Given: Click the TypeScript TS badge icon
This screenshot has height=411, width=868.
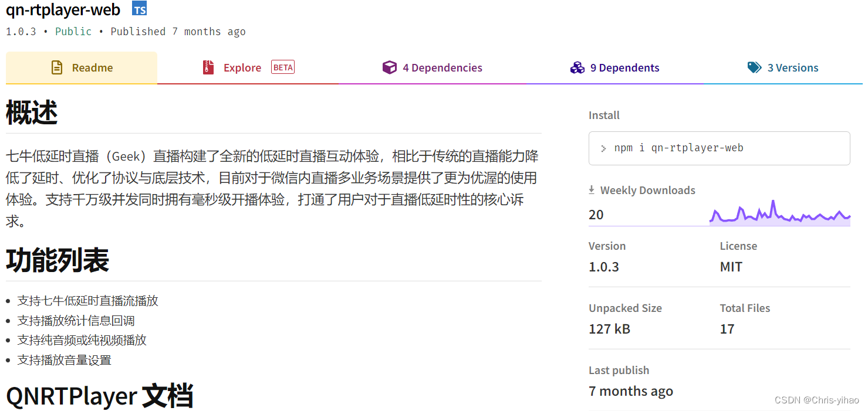Looking at the screenshot, I should click(139, 8).
